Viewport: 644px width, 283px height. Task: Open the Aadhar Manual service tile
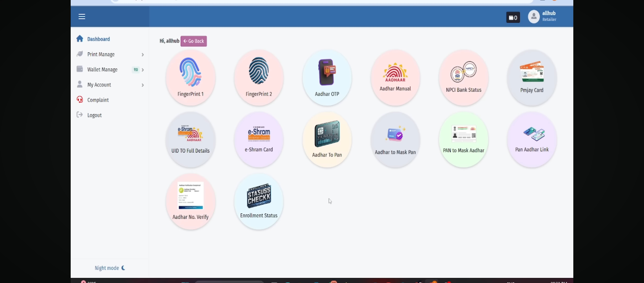click(x=395, y=78)
